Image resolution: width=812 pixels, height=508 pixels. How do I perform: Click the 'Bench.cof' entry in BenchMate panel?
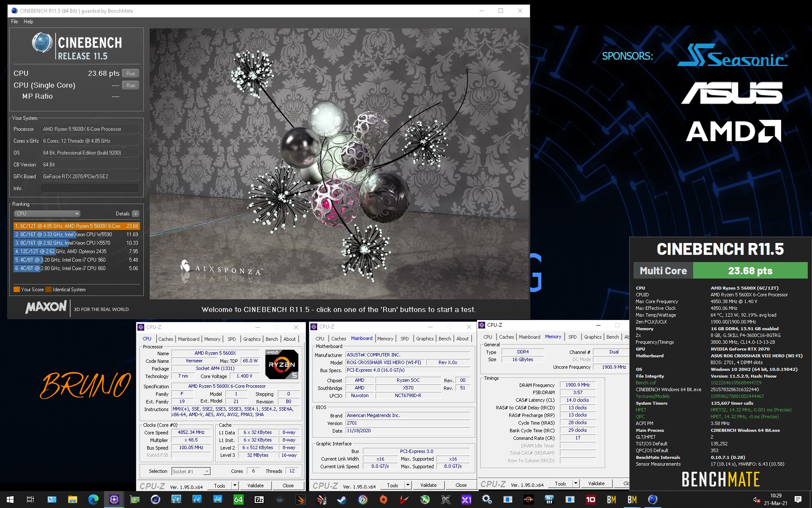[x=646, y=383]
